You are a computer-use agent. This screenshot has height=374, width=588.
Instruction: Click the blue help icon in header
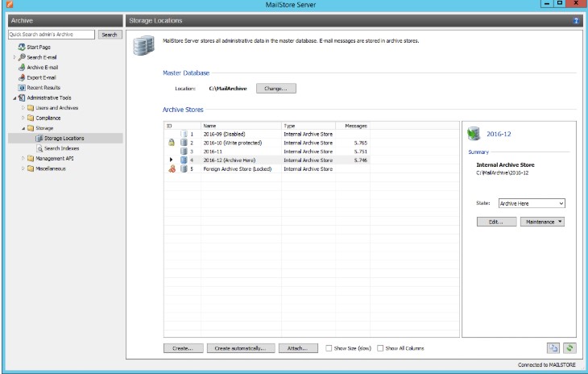click(x=576, y=21)
